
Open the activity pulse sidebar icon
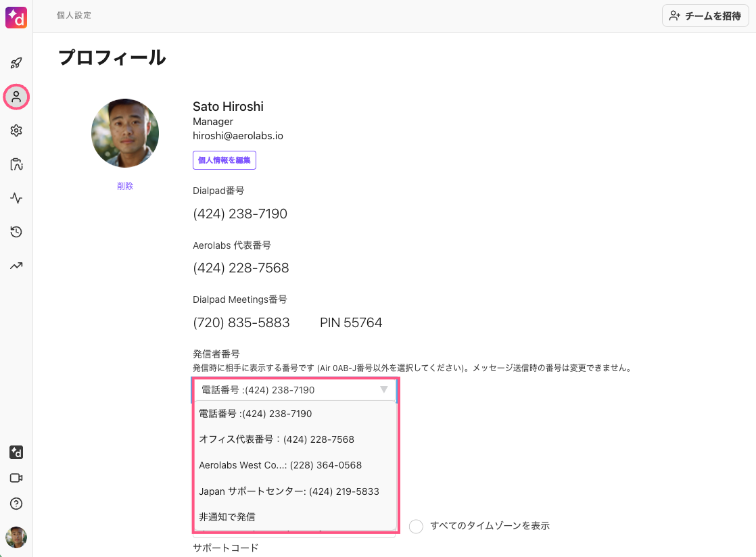coord(16,198)
